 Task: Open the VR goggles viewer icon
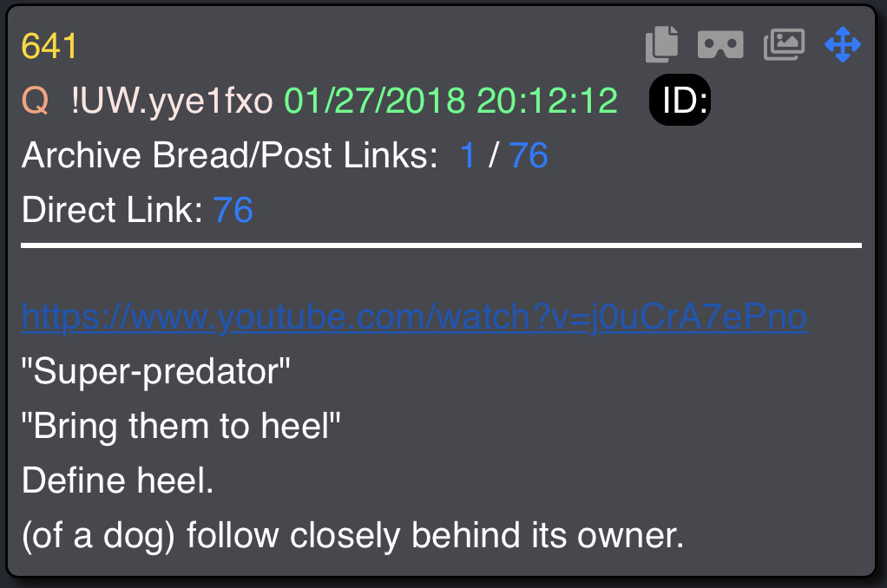point(720,45)
